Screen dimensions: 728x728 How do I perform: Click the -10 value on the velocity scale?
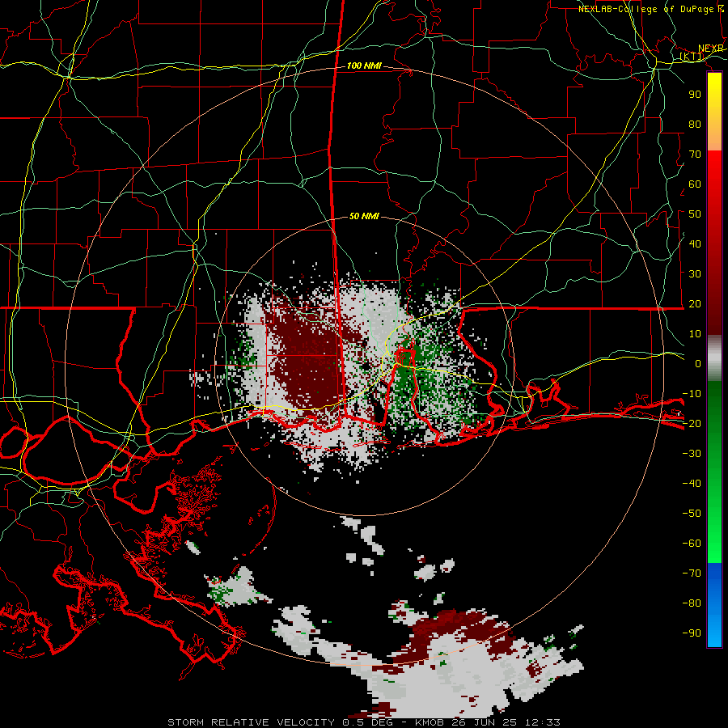coord(692,394)
